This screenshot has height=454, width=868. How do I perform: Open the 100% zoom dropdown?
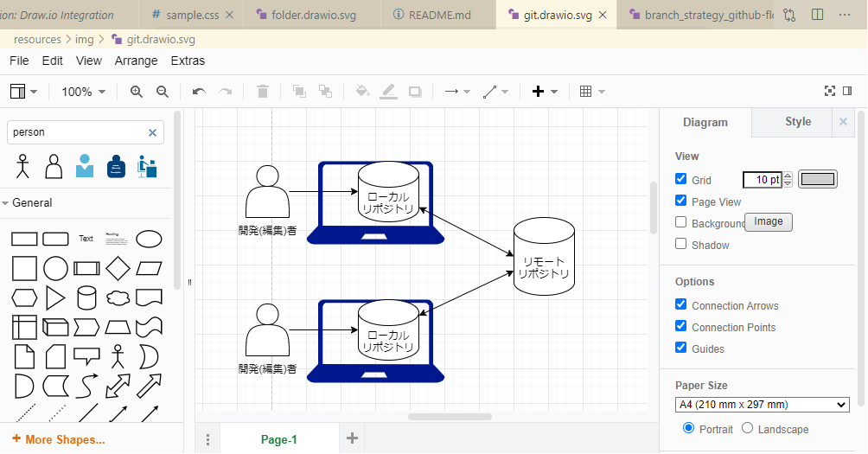click(x=83, y=92)
